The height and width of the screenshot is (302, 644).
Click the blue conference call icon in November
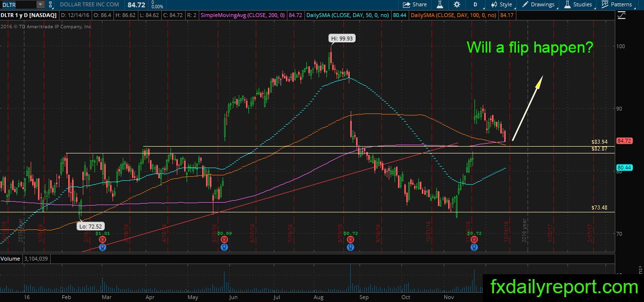474,247
